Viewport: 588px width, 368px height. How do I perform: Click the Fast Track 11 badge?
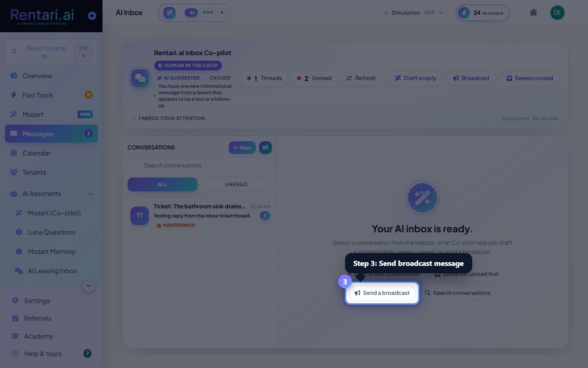click(88, 95)
